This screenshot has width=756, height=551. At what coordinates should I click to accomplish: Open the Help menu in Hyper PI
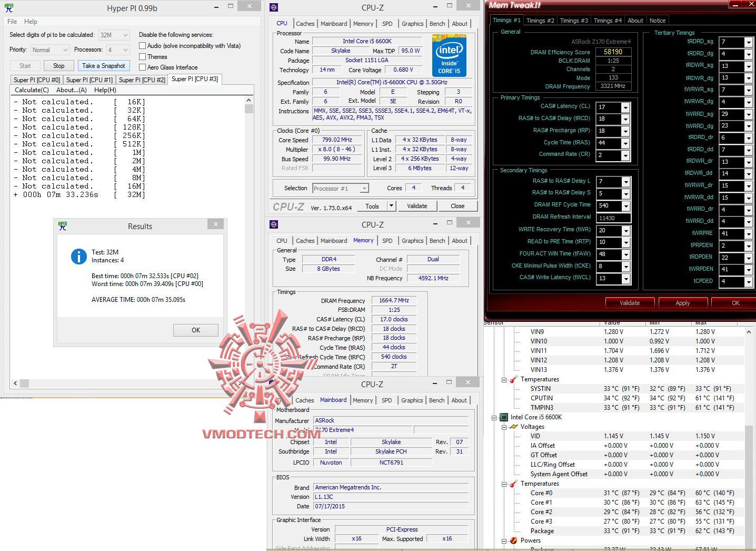31,22
